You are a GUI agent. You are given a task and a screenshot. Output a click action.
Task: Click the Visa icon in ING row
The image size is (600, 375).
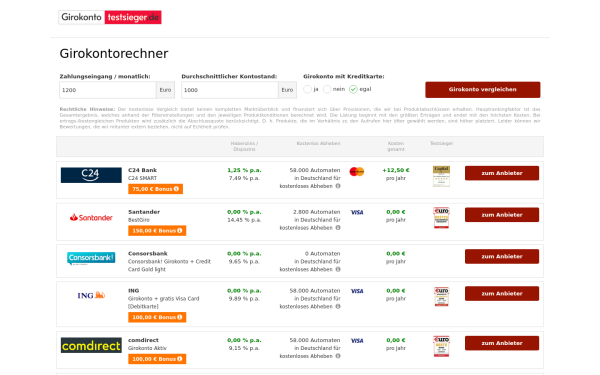pyautogui.click(x=357, y=291)
